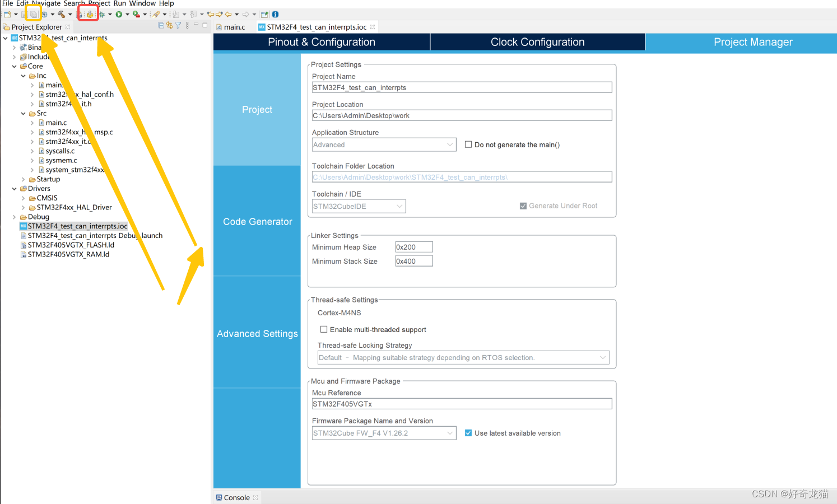The width and height of the screenshot is (837, 504).
Task: Open the Window menu
Action: tap(142, 3)
